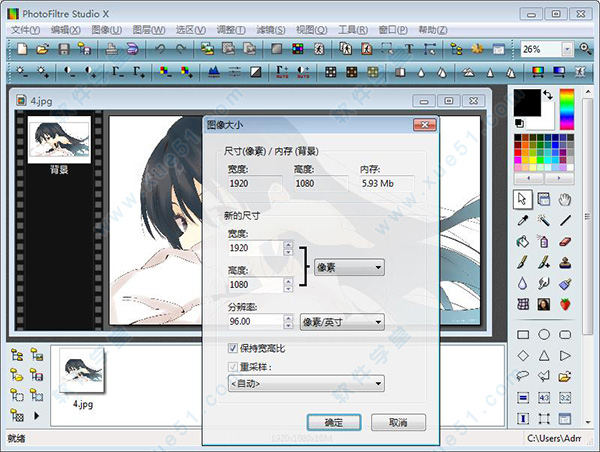The width and height of the screenshot is (600, 452).
Task: Select the Line tool
Action: tap(565, 220)
